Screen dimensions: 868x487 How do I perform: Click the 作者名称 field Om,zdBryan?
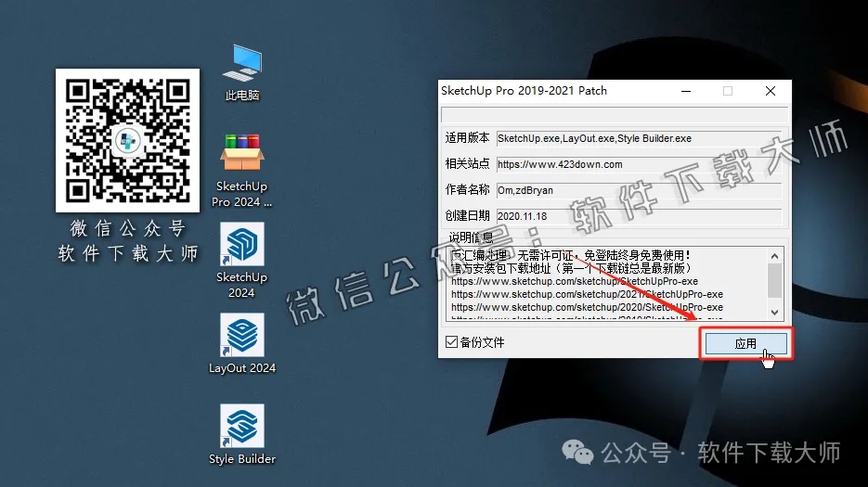pos(639,190)
